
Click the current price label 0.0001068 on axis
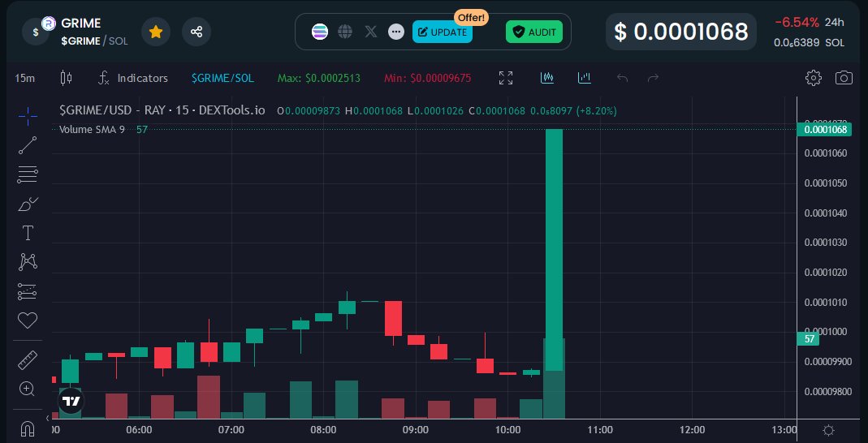click(826, 130)
